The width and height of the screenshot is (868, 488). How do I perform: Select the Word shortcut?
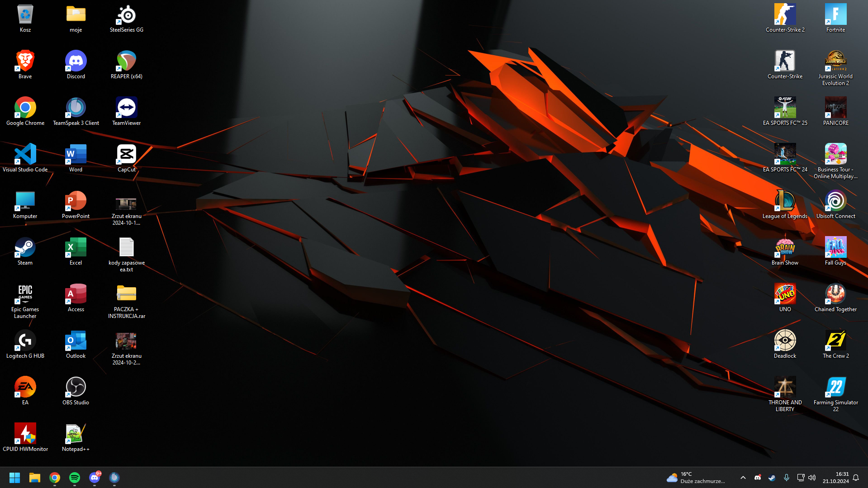[x=76, y=158]
